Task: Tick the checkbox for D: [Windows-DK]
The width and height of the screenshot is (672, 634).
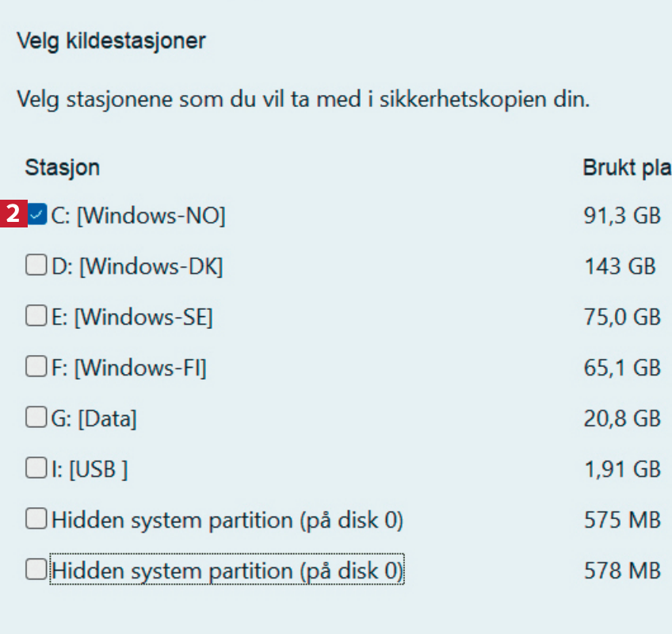Action: [36, 266]
